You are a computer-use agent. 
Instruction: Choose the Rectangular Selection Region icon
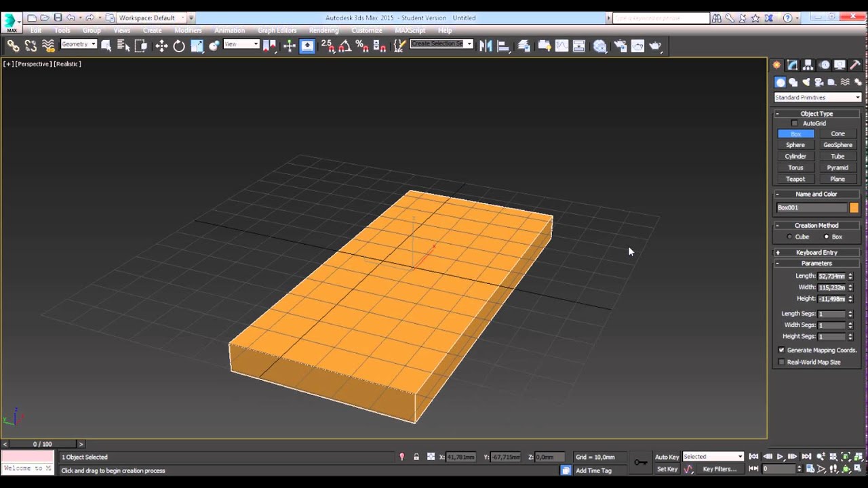click(141, 45)
